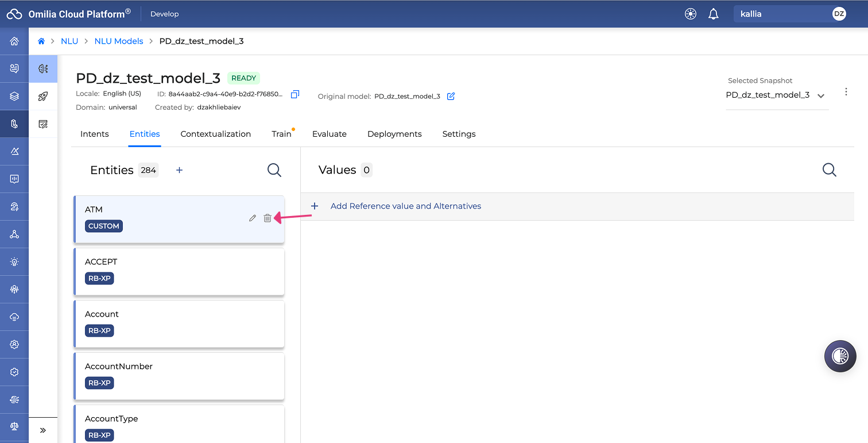Screen dimensions: 868x443
Task: Copy the model ID to clipboard
Action: pos(295,94)
